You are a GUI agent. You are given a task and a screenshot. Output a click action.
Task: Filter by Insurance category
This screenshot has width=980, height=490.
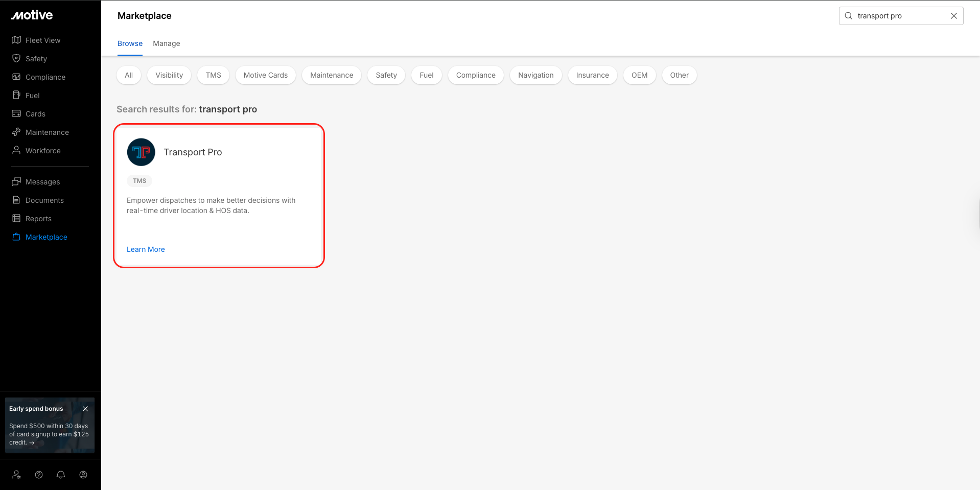coord(593,75)
